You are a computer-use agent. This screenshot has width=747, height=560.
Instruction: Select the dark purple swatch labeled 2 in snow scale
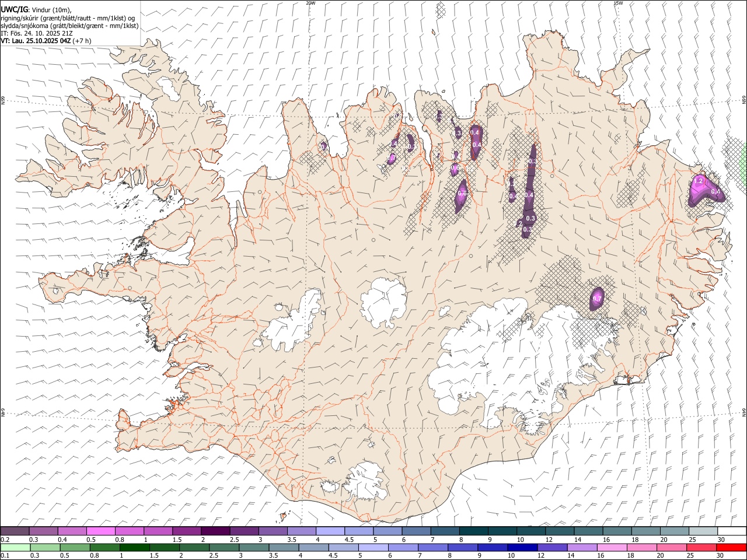coord(215,531)
